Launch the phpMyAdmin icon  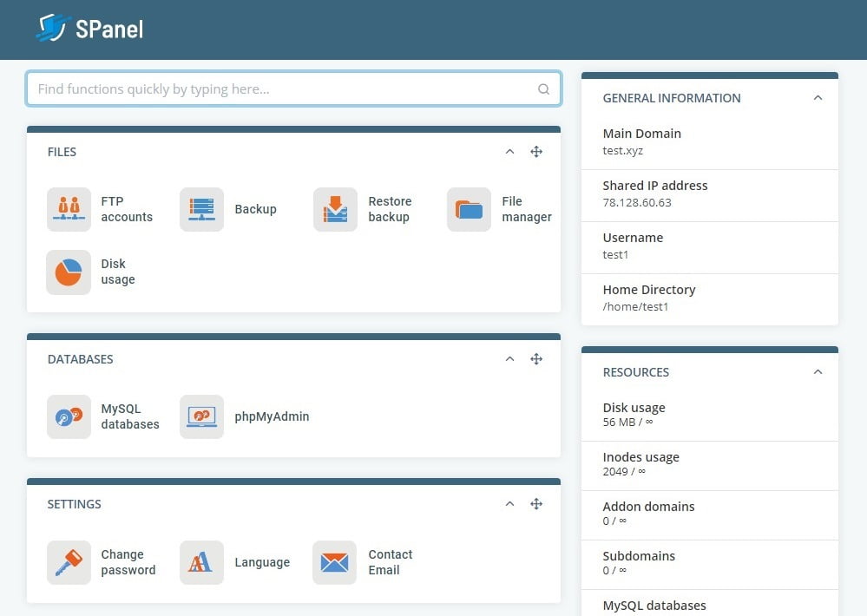[202, 417]
